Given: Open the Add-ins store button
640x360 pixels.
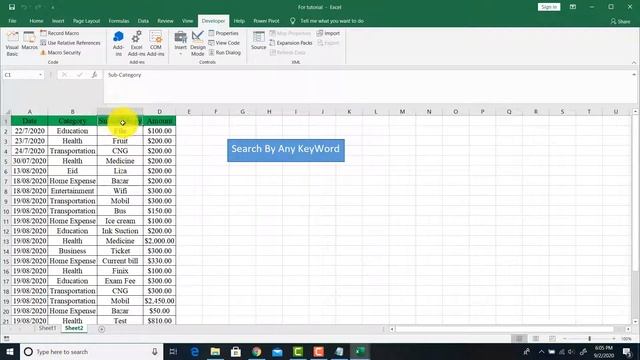Looking at the screenshot, I should pos(118,43).
